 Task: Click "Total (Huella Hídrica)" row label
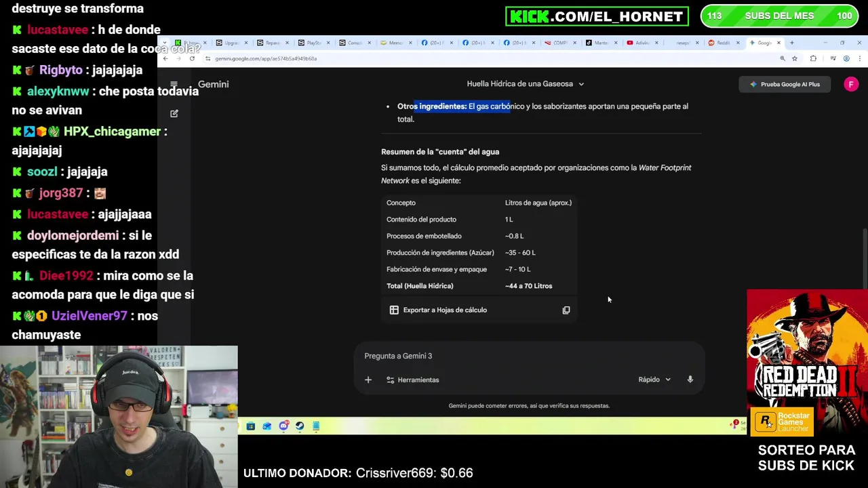(420, 286)
